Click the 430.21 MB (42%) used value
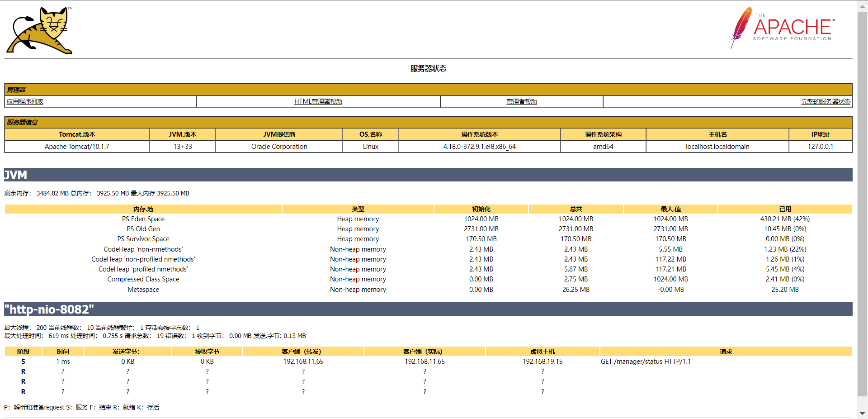 click(785, 219)
